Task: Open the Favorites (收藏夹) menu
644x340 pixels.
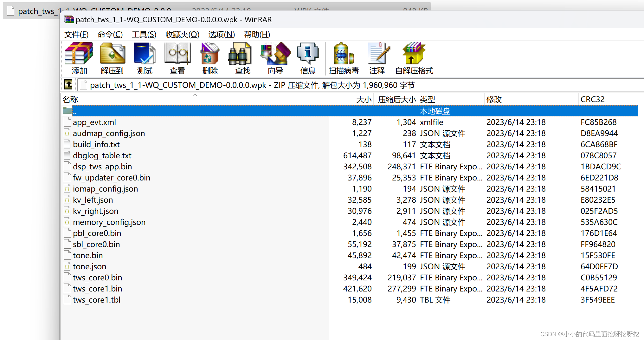Action: (182, 34)
